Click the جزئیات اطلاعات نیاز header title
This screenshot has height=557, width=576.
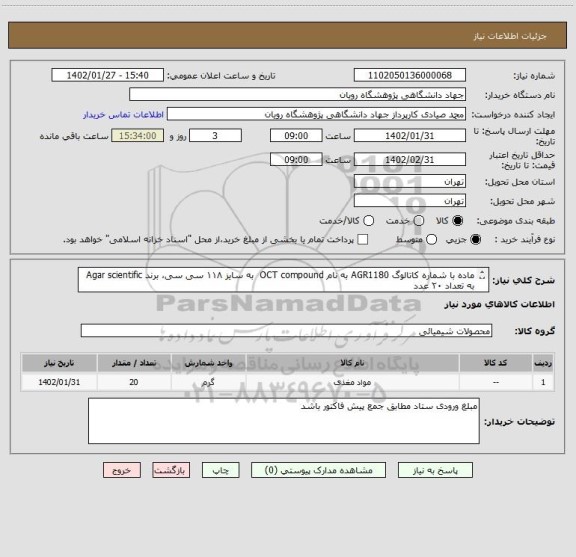(x=510, y=36)
